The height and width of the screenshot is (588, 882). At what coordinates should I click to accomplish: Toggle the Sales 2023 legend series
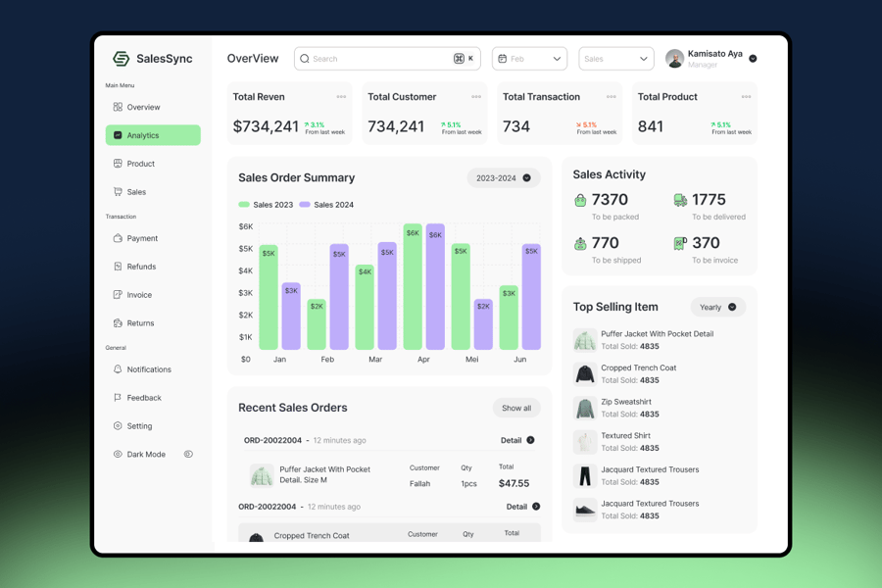(266, 205)
